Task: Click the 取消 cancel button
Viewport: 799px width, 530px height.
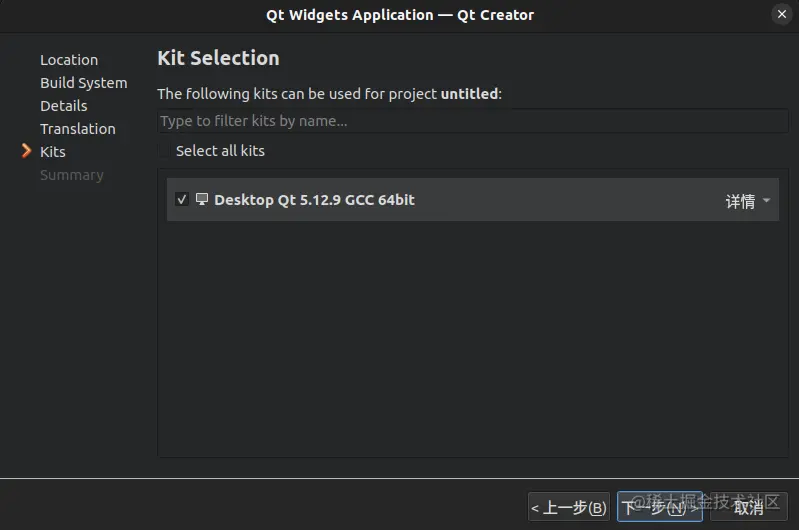Action: [x=749, y=507]
